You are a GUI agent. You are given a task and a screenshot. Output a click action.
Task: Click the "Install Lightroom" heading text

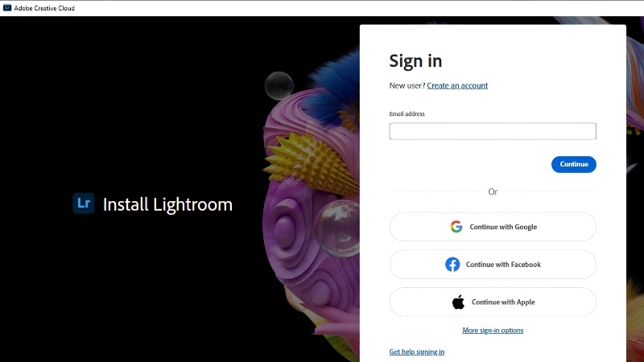(167, 204)
